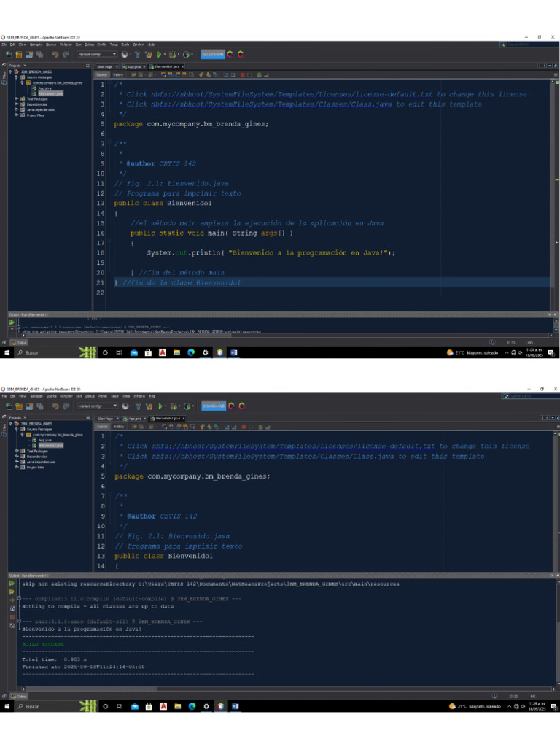560x747 pixels.
Task: Toggle Source view button in top editor
Action: point(102,74)
